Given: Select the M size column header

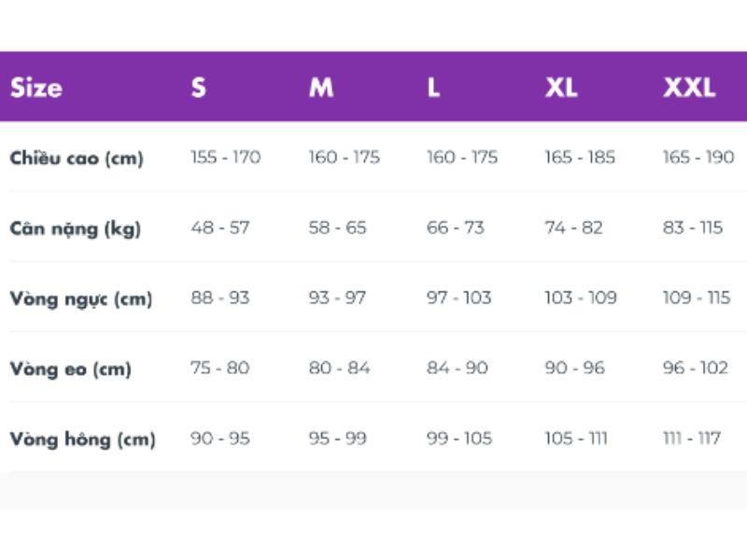Looking at the screenshot, I should coord(321,88).
